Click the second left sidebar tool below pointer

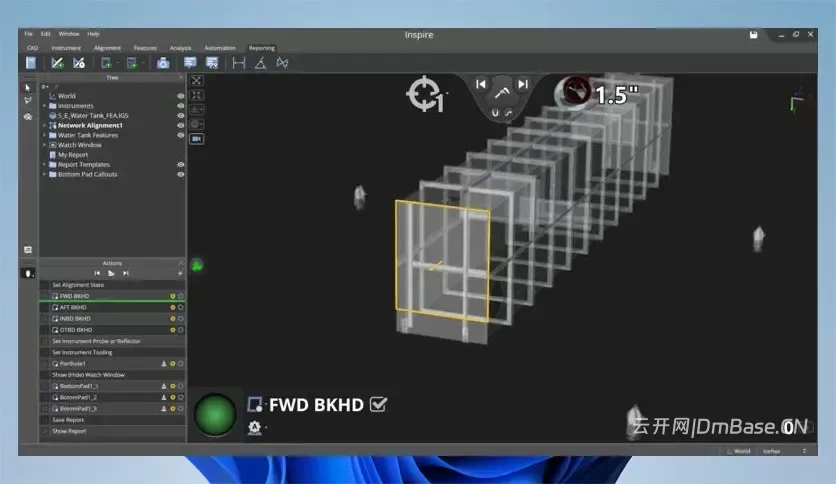(x=28, y=101)
